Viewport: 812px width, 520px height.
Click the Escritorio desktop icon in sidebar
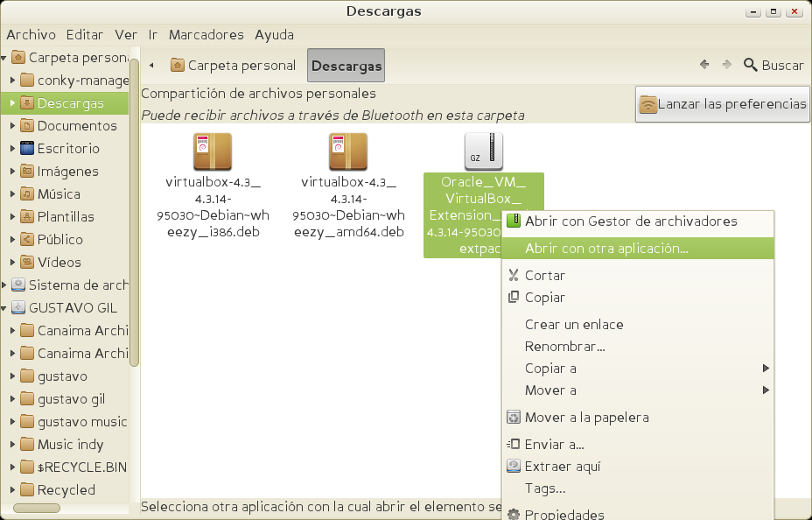(27, 149)
